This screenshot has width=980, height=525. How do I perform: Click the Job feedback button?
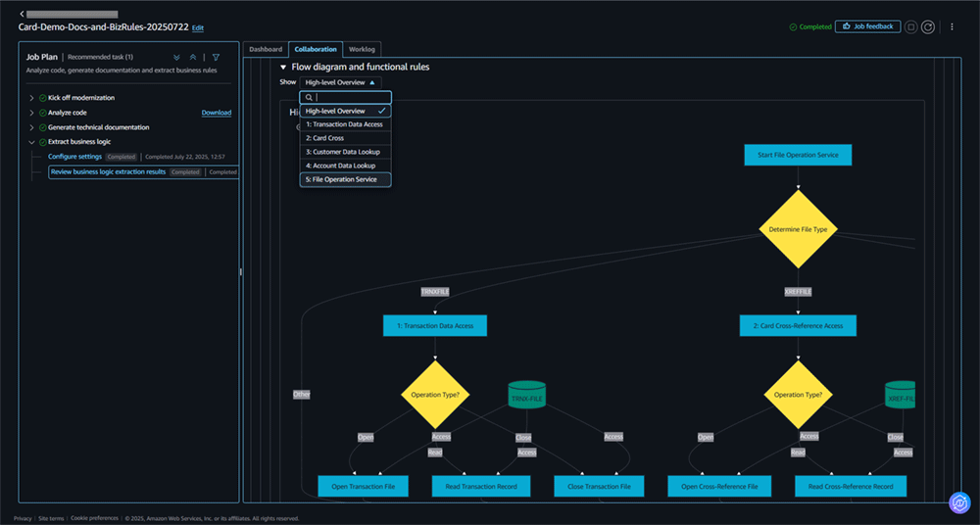pyautogui.click(x=867, y=26)
